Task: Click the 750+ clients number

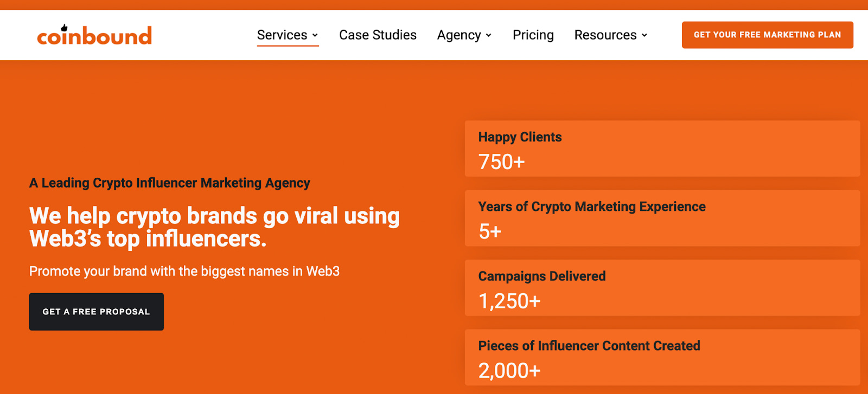Action: [502, 162]
